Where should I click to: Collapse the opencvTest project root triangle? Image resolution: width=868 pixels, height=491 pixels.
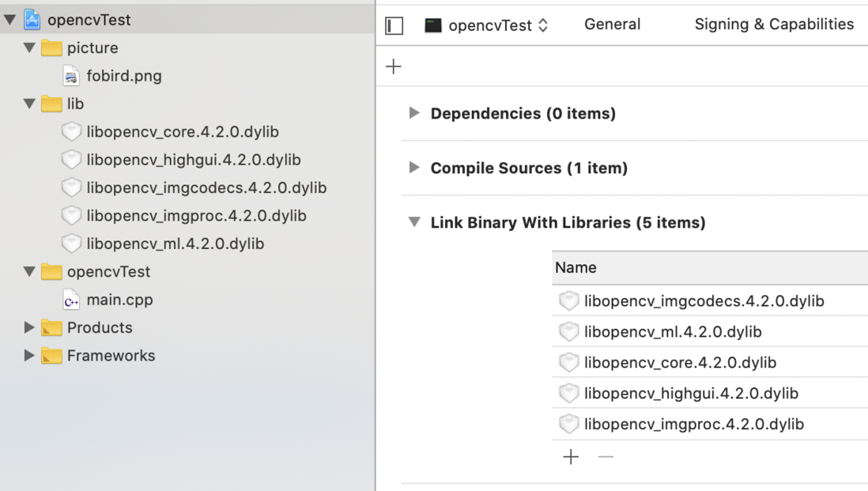[x=9, y=20]
